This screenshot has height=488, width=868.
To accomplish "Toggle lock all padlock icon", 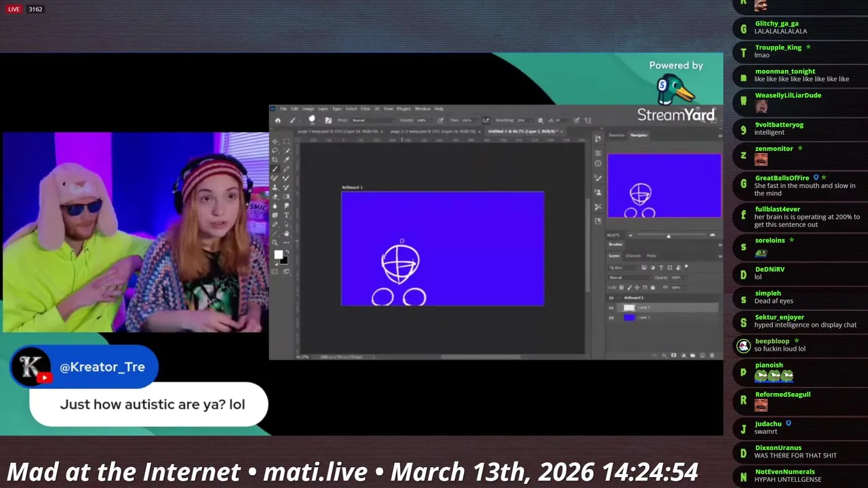I will [653, 287].
